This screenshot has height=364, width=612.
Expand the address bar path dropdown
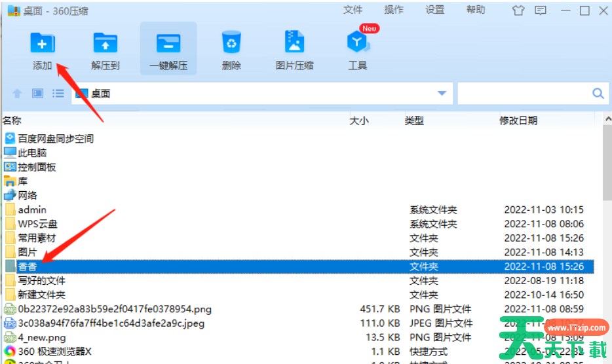[442, 94]
